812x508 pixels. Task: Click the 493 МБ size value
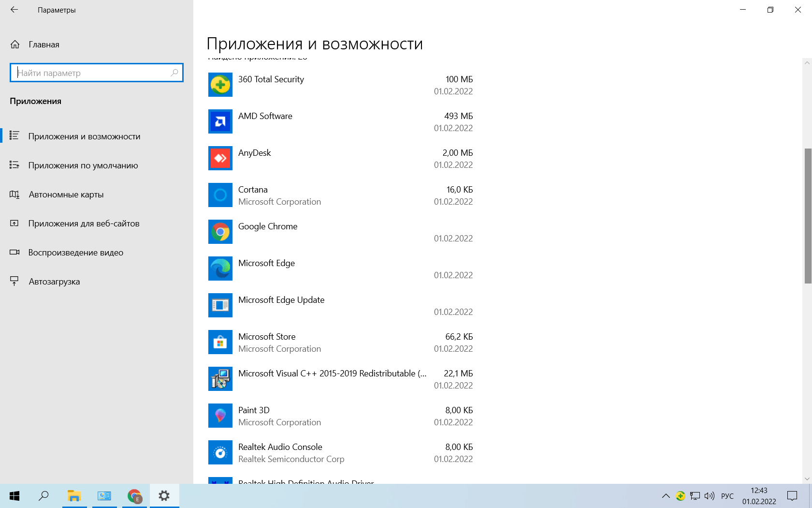click(x=459, y=116)
